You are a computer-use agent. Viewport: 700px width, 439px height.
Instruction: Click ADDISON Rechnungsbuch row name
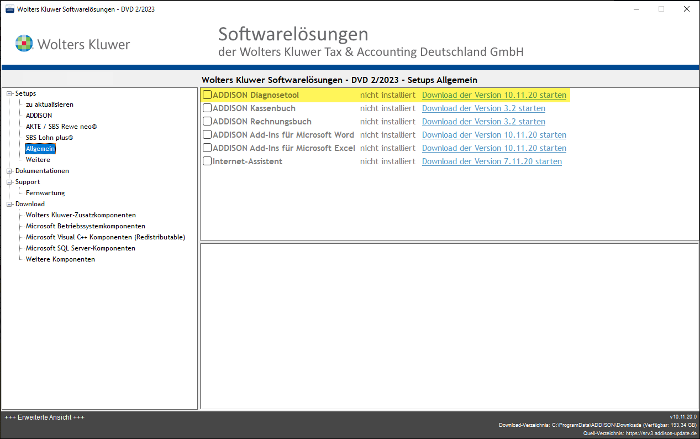[x=262, y=121]
